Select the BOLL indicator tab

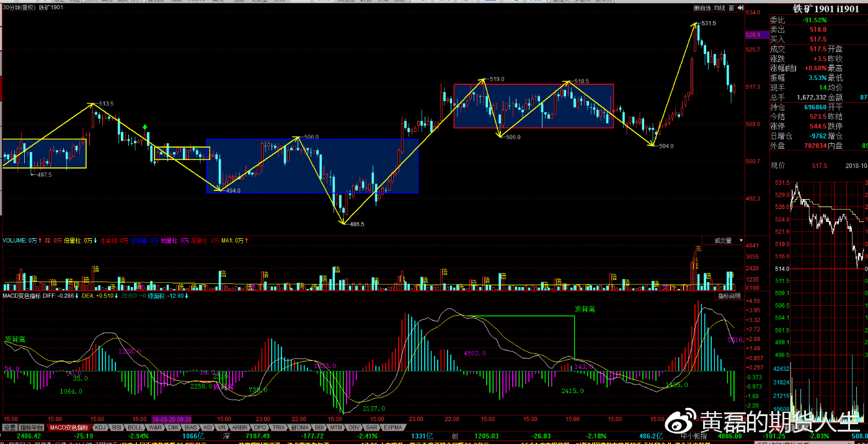click(135, 427)
